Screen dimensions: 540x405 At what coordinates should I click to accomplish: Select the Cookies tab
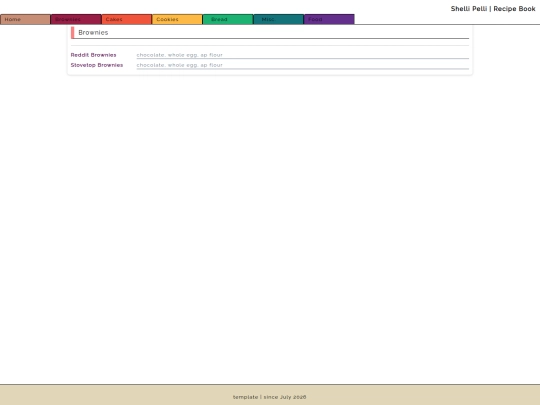click(x=177, y=19)
